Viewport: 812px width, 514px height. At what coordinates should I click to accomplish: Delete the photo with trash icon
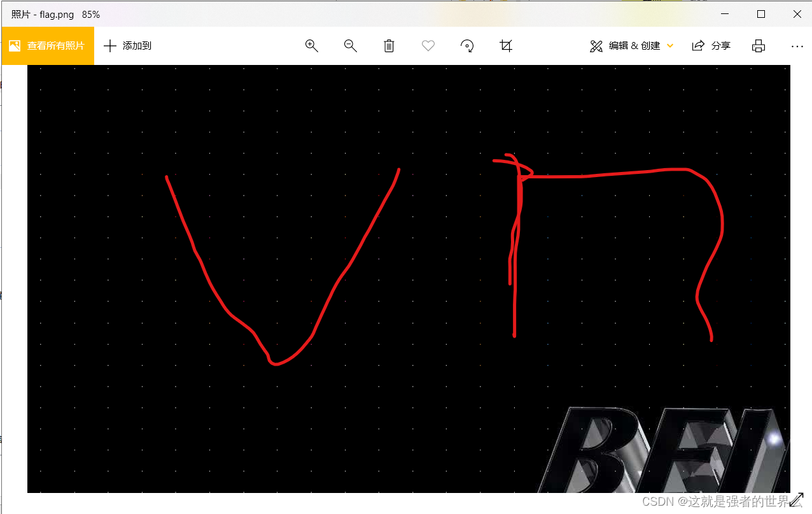click(389, 46)
